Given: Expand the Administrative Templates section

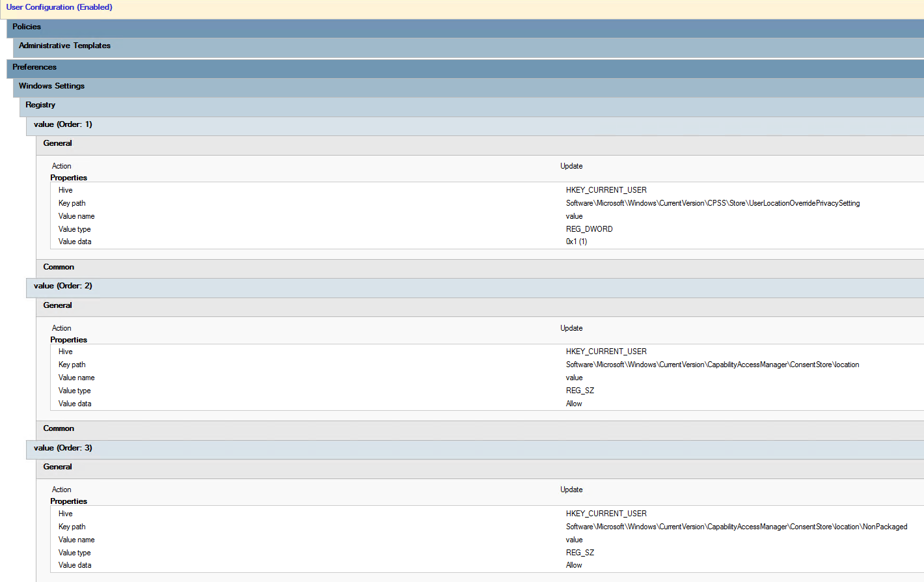Looking at the screenshot, I should tap(64, 46).
